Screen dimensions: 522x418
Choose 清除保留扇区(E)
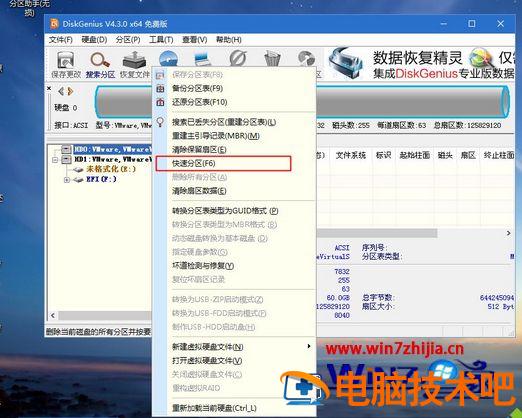(234, 149)
